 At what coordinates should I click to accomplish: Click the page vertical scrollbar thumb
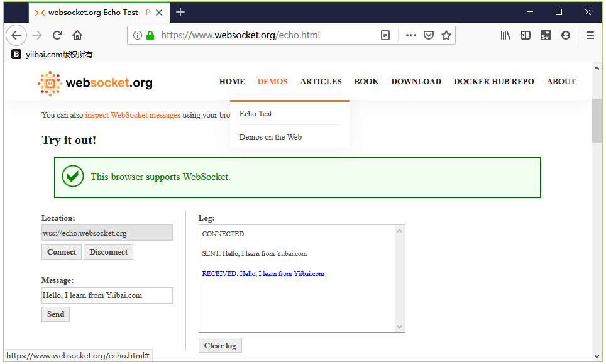[597, 121]
